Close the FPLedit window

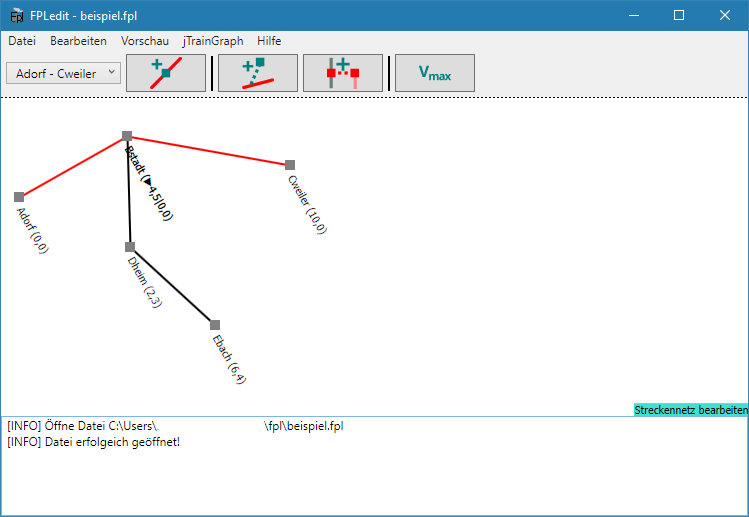[725, 15]
